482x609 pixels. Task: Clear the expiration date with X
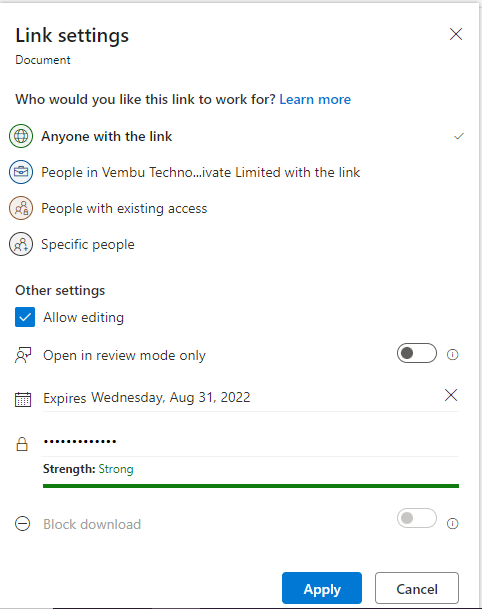tap(451, 395)
